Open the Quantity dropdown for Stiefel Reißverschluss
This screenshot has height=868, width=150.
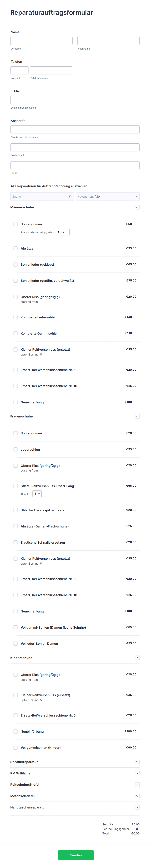coord(37,493)
